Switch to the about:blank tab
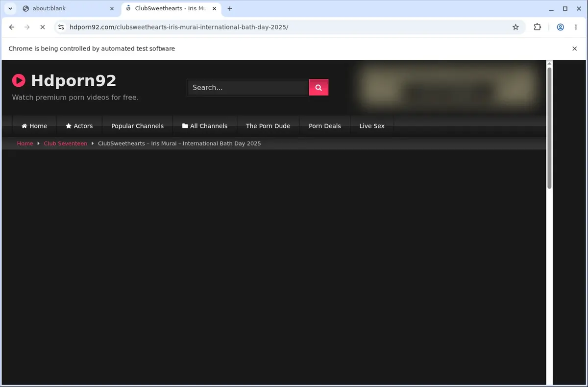The height and width of the screenshot is (387, 588). pos(68,8)
